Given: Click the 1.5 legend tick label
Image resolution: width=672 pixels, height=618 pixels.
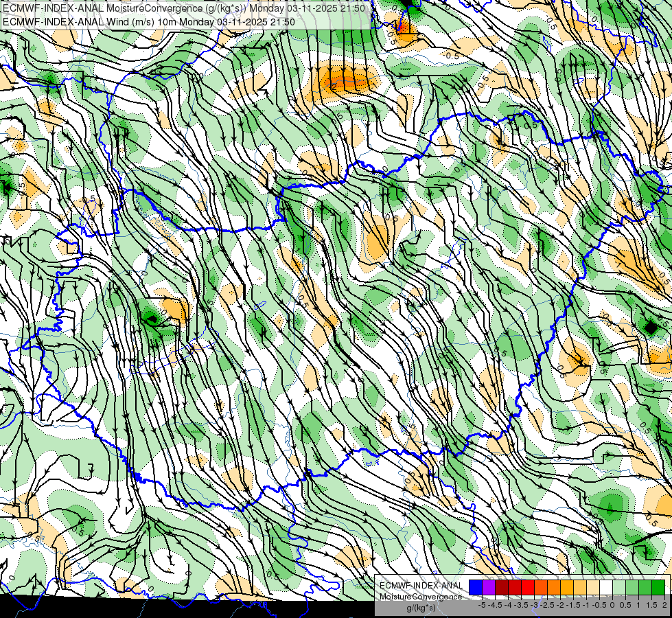Looking at the screenshot, I should (651, 605).
